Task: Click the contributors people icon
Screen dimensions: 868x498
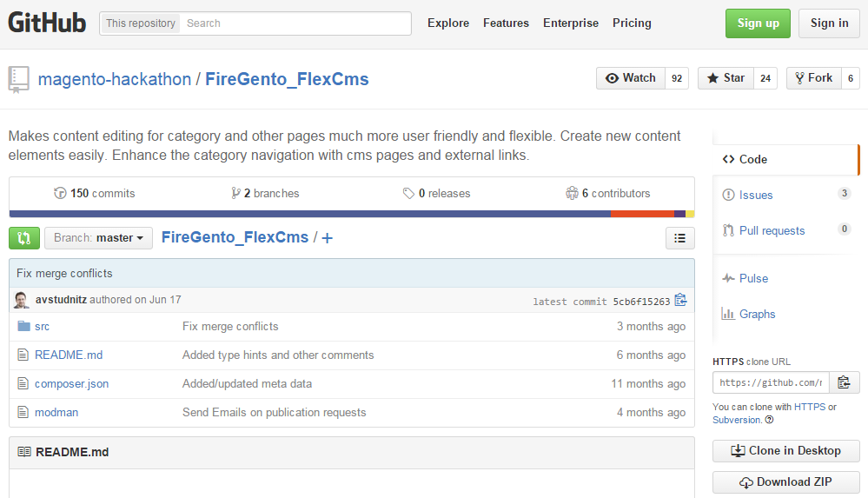Action: pyautogui.click(x=572, y=193)
